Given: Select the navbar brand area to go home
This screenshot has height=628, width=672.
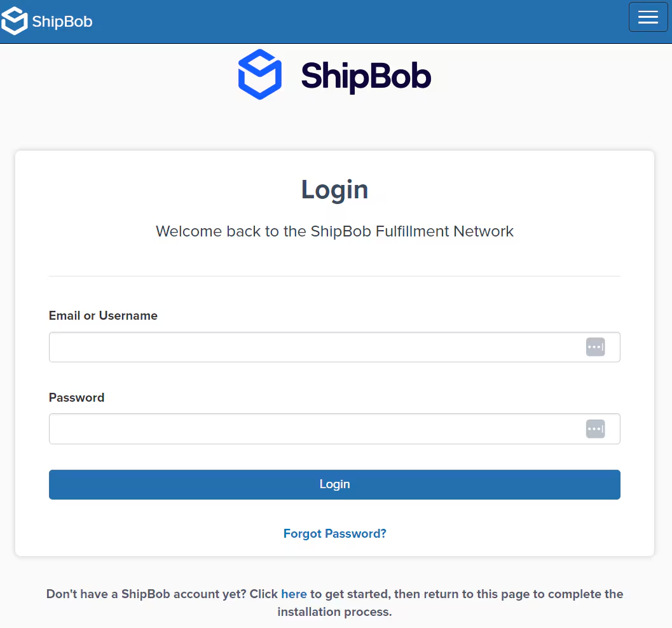Looking at the screenshot, I should [x=47, y=20].
